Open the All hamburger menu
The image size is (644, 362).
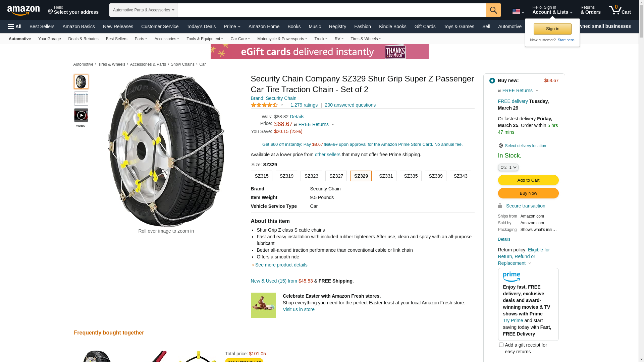click(x=15, y=26)
